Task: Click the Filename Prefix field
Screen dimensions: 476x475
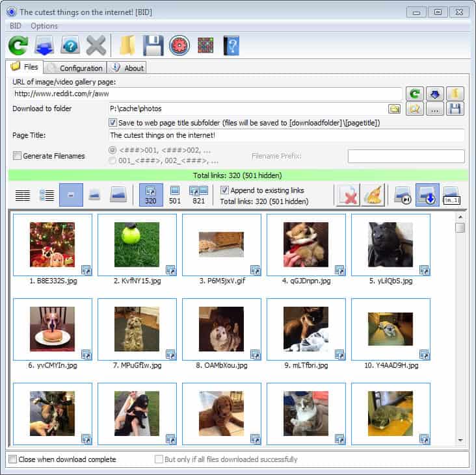Action: [406, 156]
